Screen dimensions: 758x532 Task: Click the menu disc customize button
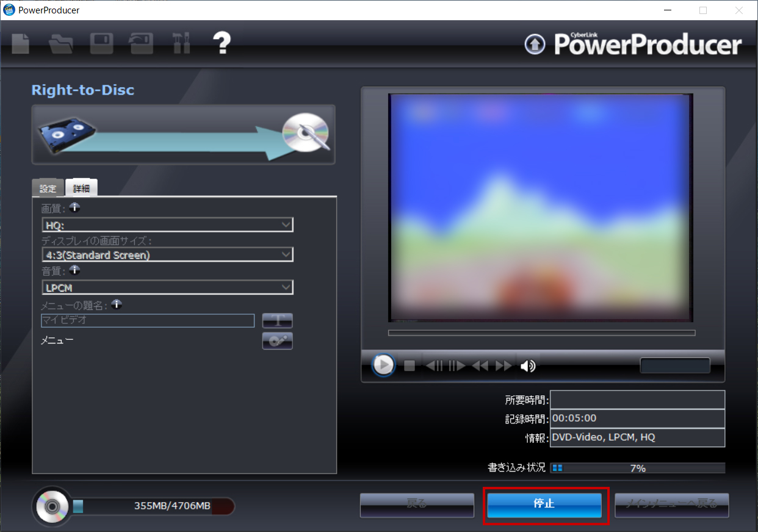[278, 341]
